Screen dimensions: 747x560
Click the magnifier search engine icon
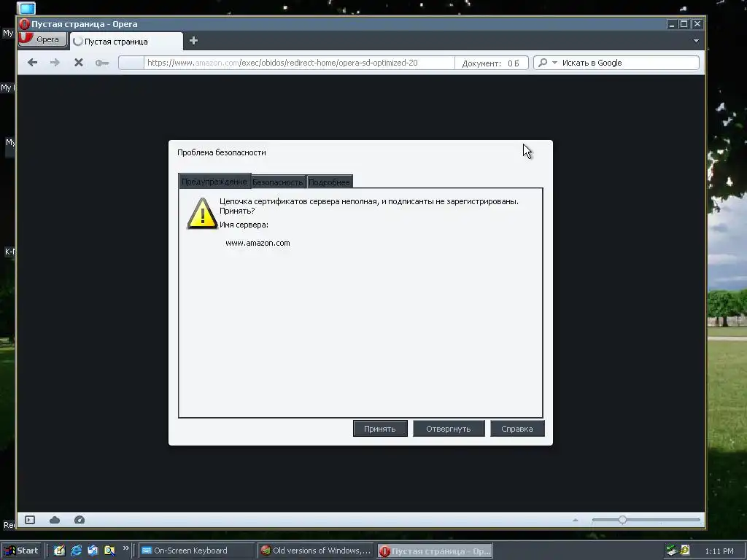point(543,63)
